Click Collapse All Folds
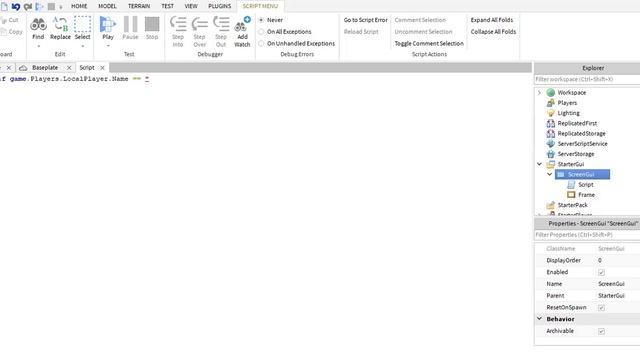Viewport: 640px width, 360px height. [x=493, y=32]
